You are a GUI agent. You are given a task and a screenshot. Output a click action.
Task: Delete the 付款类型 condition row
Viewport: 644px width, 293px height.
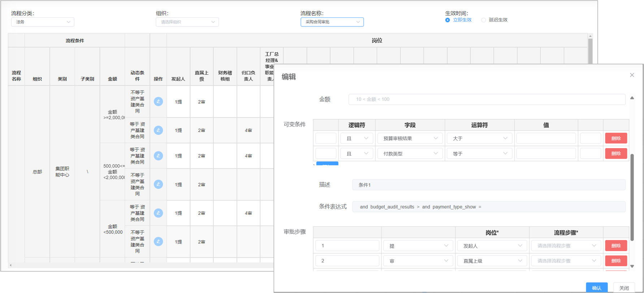(616, 154)
